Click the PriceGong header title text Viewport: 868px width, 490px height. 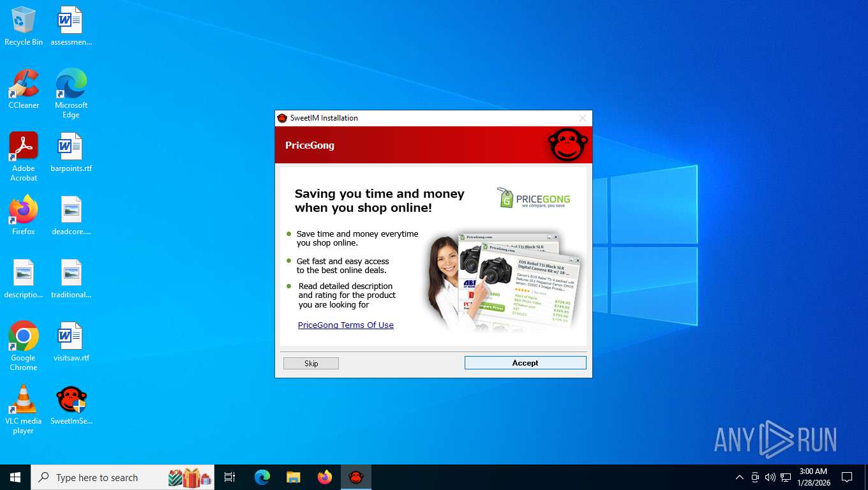310,145
